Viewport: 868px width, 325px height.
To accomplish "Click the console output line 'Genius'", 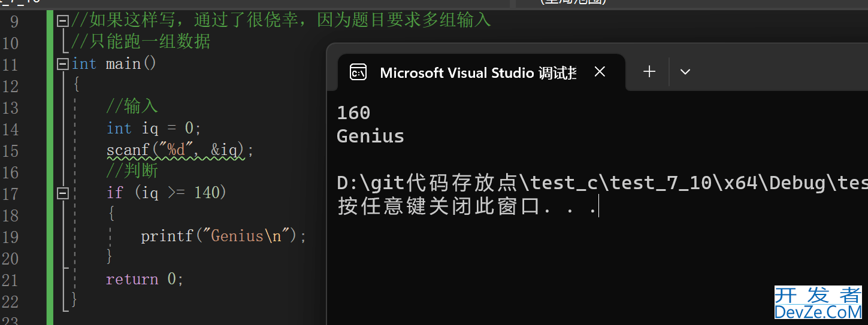I will [x=370, y=136].
